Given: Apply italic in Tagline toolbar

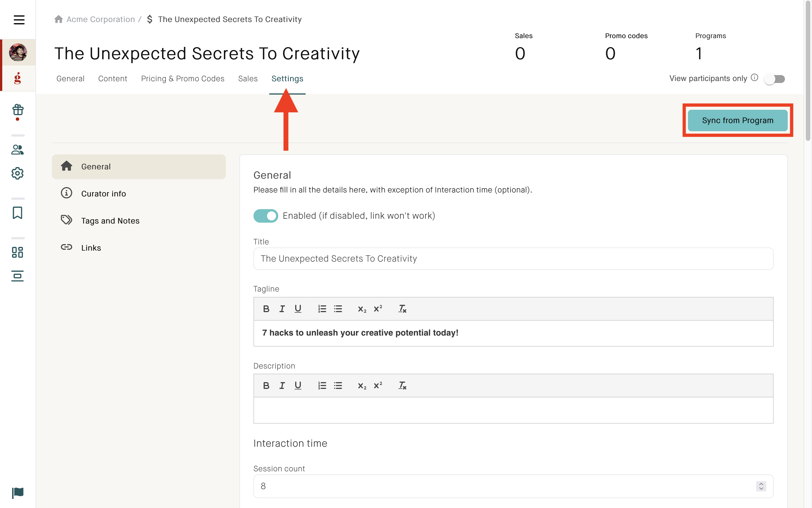Looking at the screenshot, I should (x=282, y=309).
